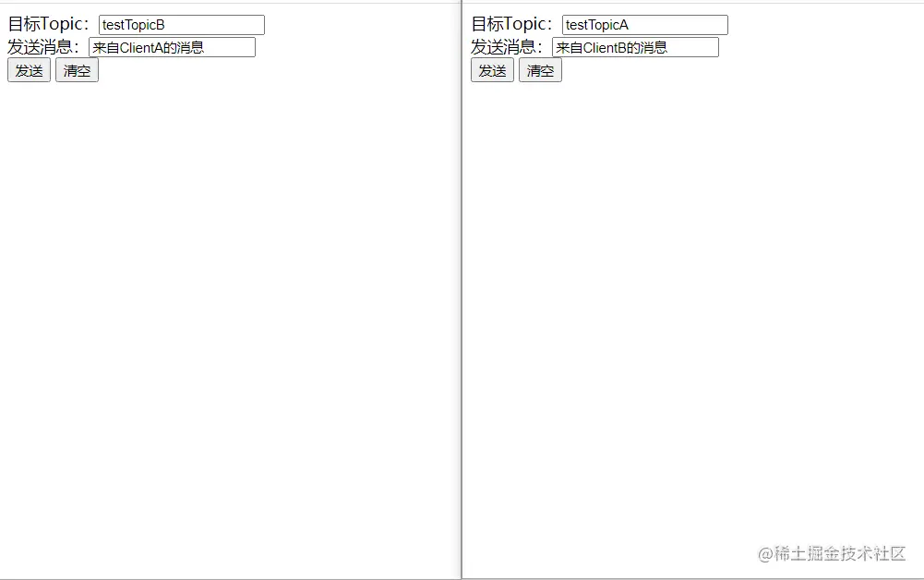Click the right panel 发送消息 label
The height and width of the screenshot is (580, 924).
(x=506, y=46)
